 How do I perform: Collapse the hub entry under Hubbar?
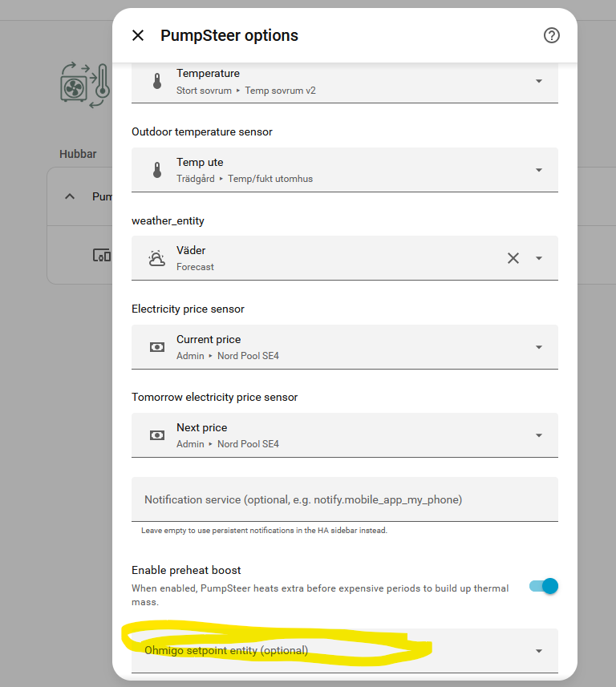(70, 196)
